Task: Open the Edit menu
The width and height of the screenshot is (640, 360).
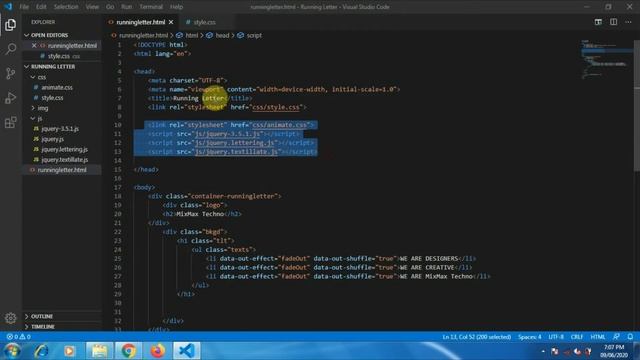Action: coord(41,7)
